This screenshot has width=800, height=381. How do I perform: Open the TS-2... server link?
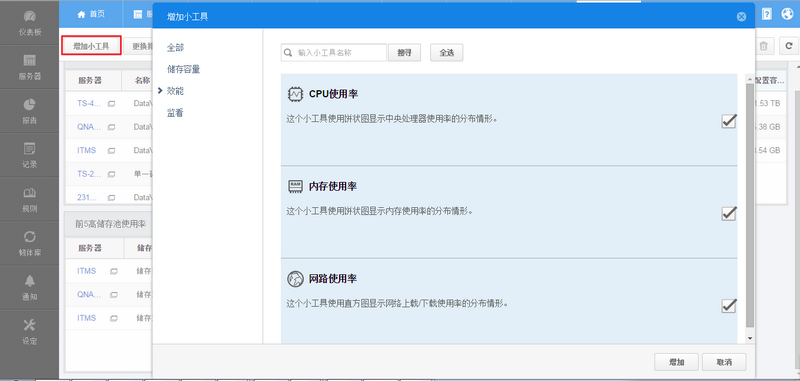coord(89,173)
